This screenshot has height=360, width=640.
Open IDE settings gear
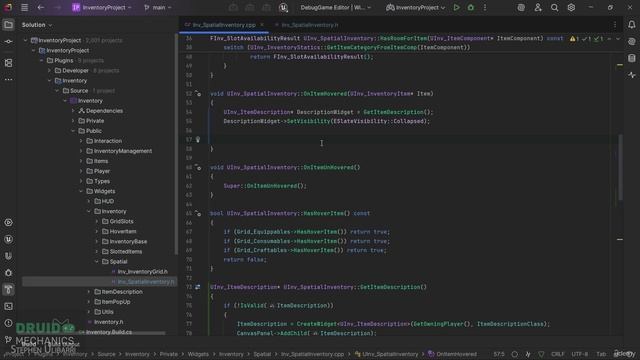coord(571,7)
